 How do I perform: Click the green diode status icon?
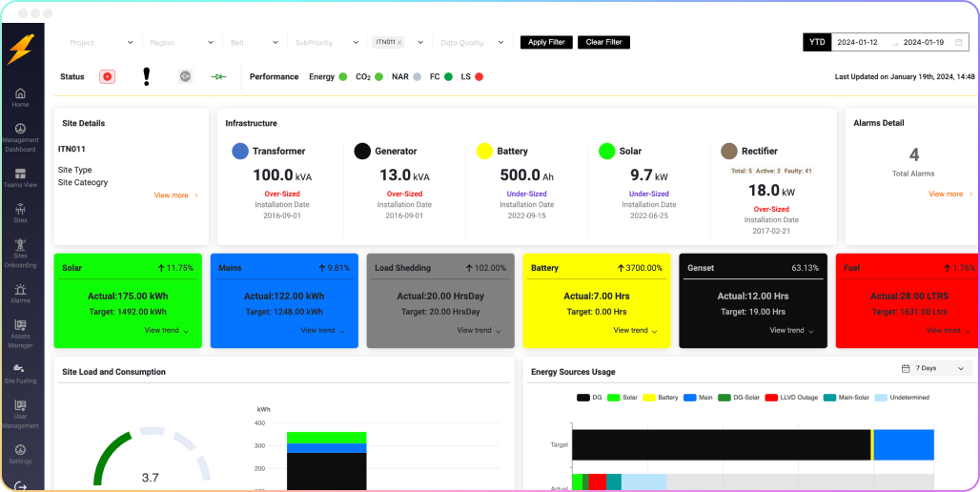pos(219,77)
